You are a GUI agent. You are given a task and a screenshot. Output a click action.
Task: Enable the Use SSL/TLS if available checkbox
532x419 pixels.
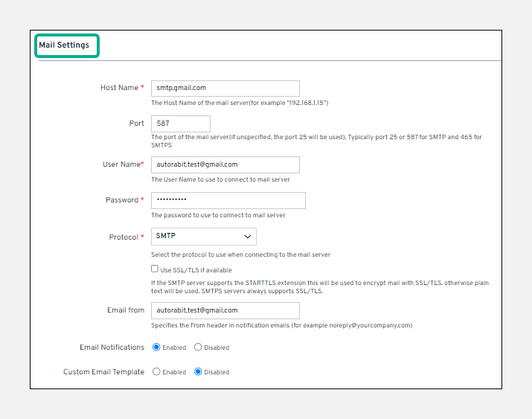pyautogui.click(x=155, y=269)
